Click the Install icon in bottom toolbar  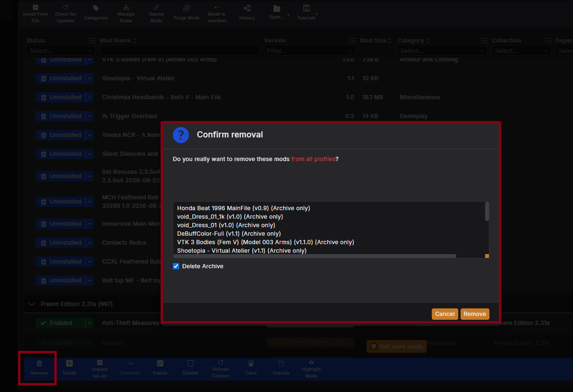pyautogui.click(x=69, y=363)
